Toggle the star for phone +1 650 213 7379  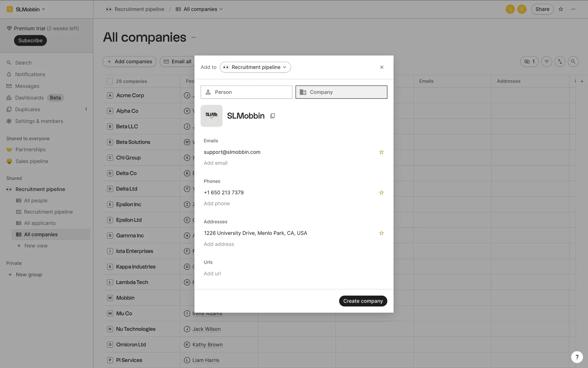pyautogui.click(x=381, y=193)
